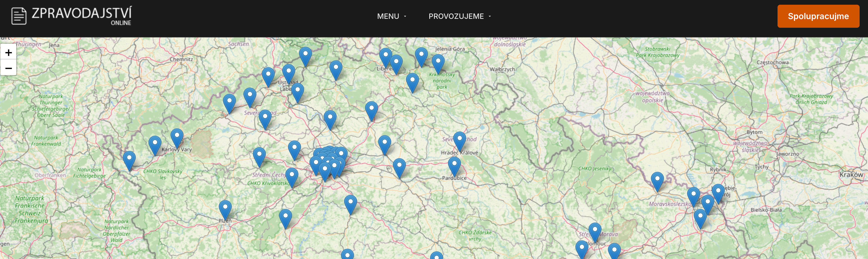
Task: Zoom out on the map
Action: click(x=8, y=68)
